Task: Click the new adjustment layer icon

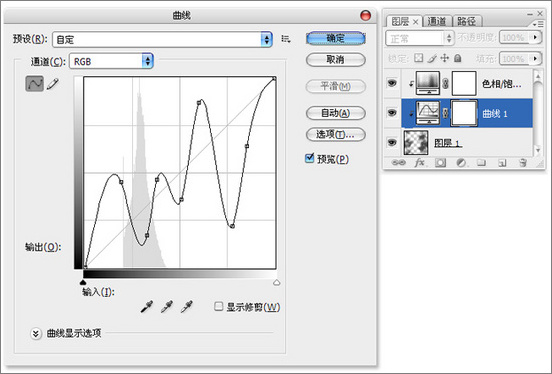Action: click(x=461, y=163)
